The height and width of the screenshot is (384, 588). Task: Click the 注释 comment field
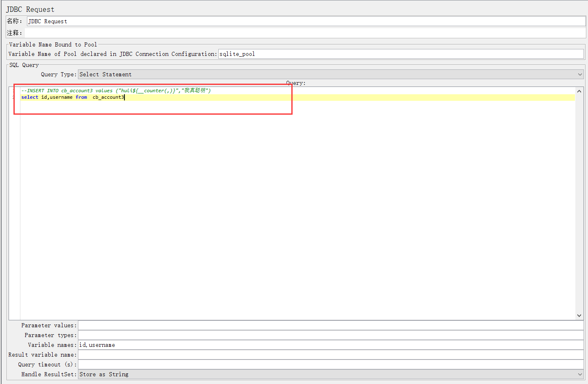coord(163,33)
